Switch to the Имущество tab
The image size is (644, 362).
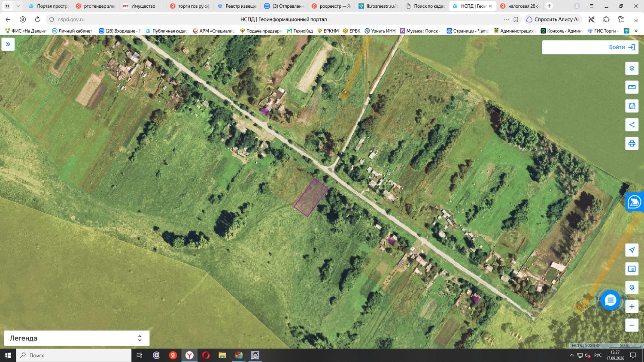(x=143, y=6)
